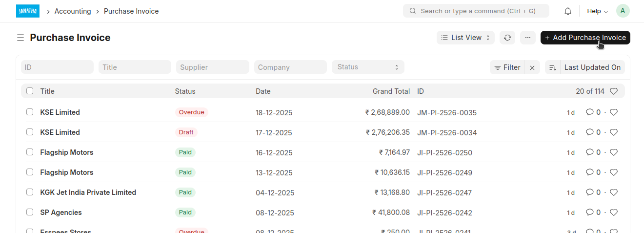Open the Flagship Motors JI-PI-2526-0249 invoice
The width and height of the screenshot is (644, 233).
click(x=67, y=172)
